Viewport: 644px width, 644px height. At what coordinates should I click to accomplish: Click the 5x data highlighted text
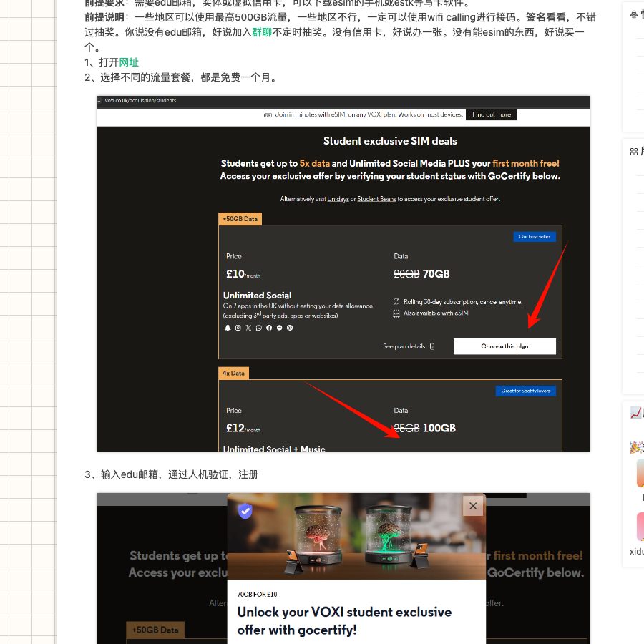[315, 163]
